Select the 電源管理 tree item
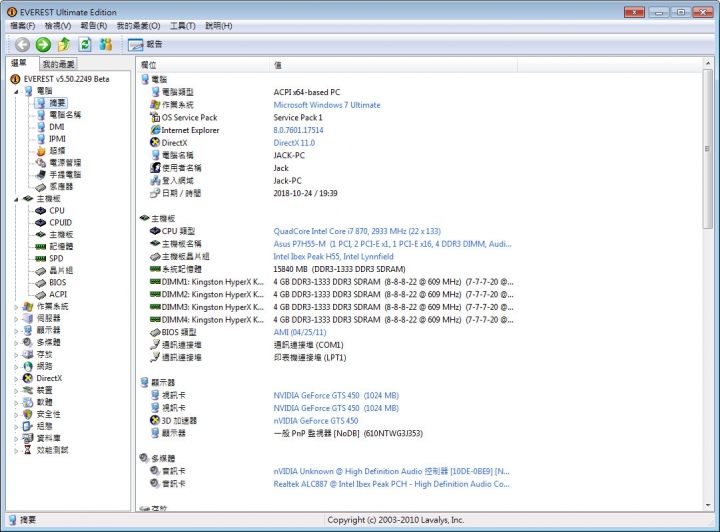720x532 pixels. point(65,162)
